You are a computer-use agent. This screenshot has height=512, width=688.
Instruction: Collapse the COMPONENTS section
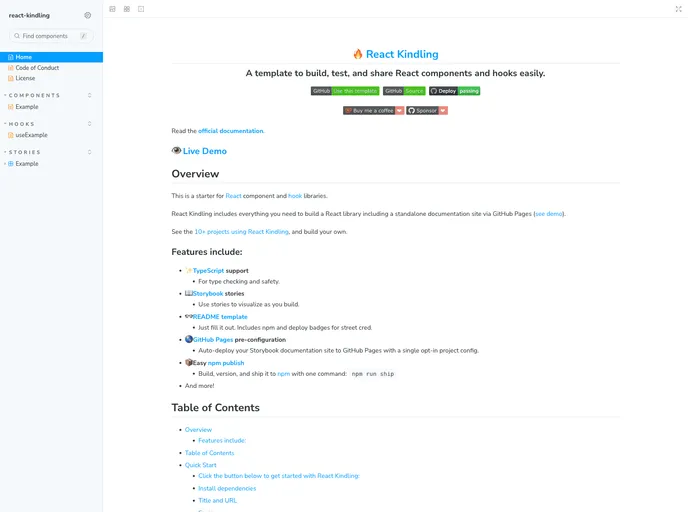[x=34, y=95]
